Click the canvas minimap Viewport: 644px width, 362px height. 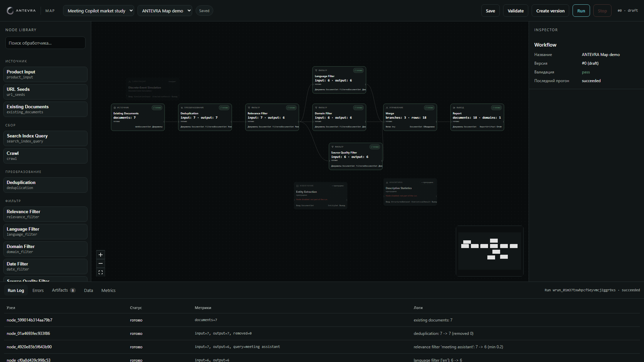(490, 251)
